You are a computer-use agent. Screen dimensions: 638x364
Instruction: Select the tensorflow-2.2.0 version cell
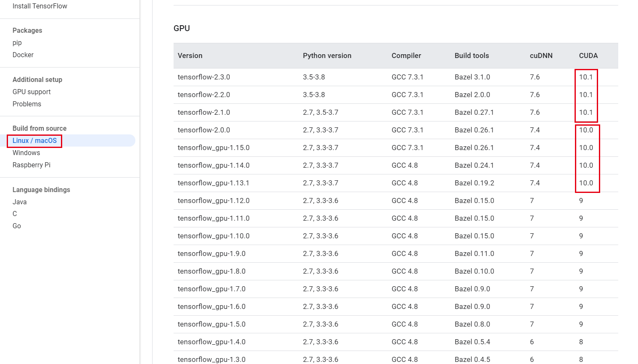click(204, 95)
